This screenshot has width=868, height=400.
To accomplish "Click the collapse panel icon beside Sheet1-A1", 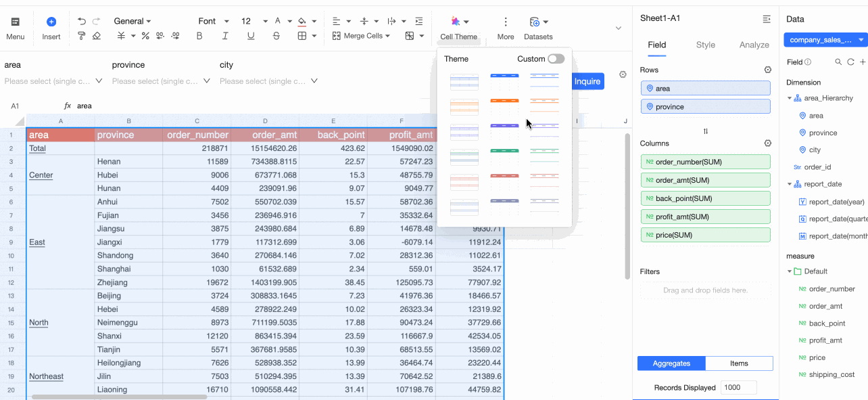I will click(x=767, y=19).
